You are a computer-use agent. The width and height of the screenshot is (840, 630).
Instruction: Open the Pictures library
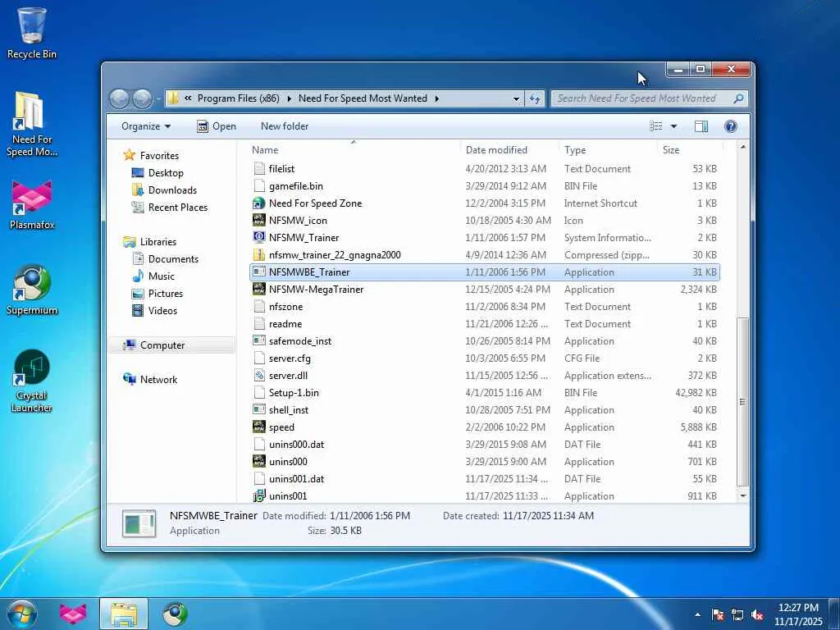[x=165, y=293]
